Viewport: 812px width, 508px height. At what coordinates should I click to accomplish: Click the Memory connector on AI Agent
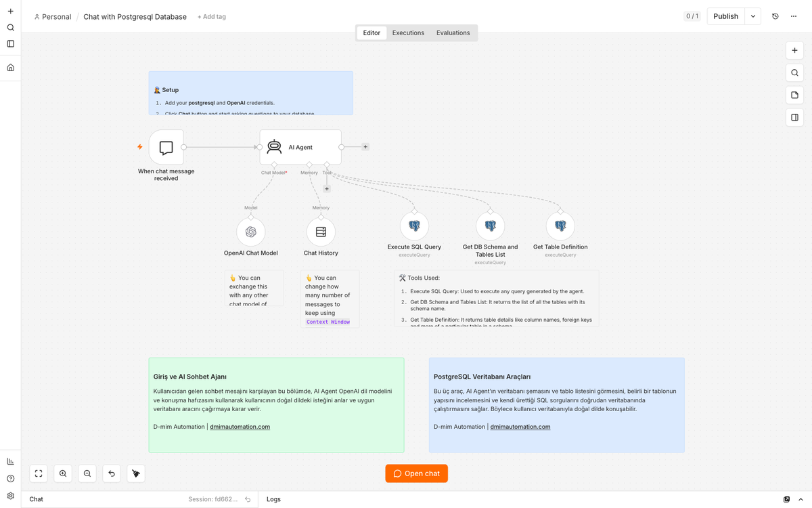click(309, 165)
